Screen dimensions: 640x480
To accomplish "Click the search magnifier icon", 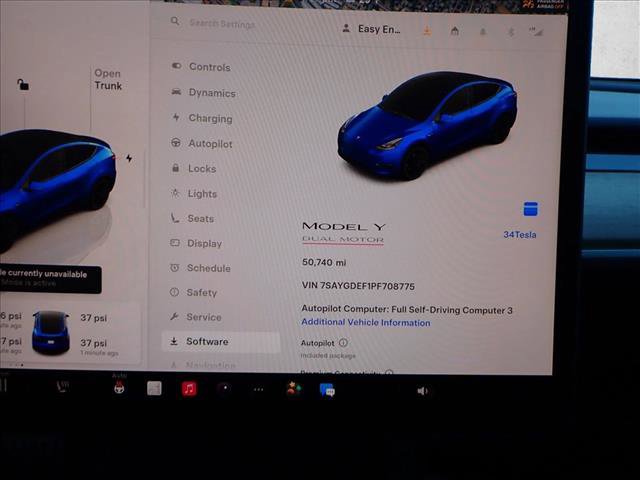I will [x=175, y=21].
